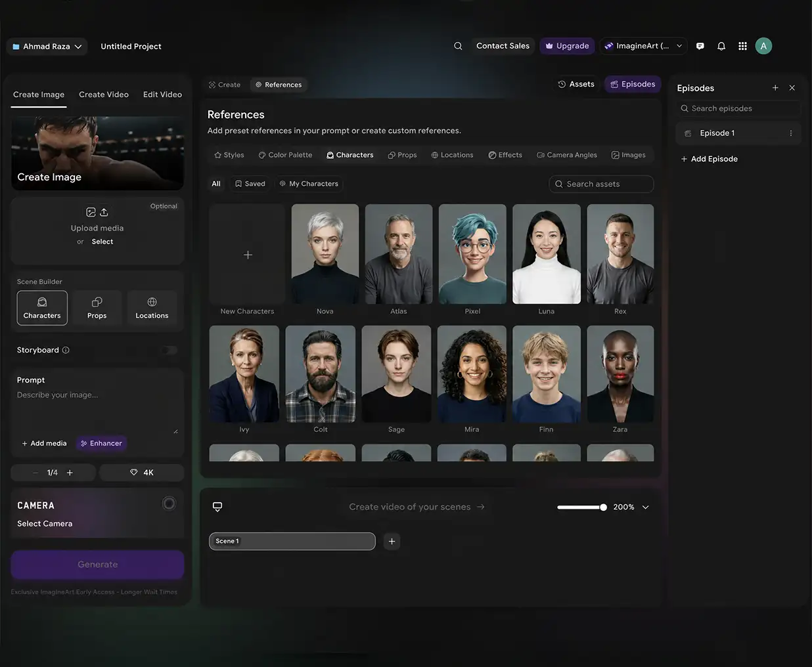Click the storyboard monitor icon above Scene 1

[x=217, y=507]
